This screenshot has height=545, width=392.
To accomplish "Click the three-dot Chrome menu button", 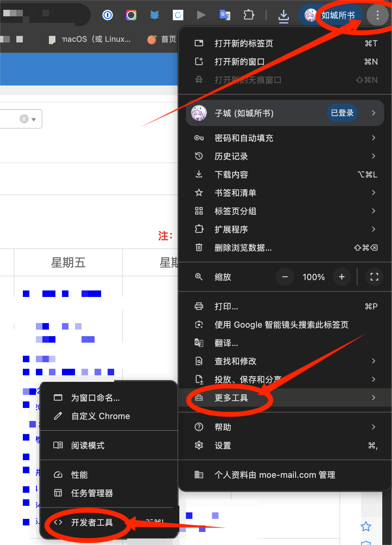I will [377, 15].
